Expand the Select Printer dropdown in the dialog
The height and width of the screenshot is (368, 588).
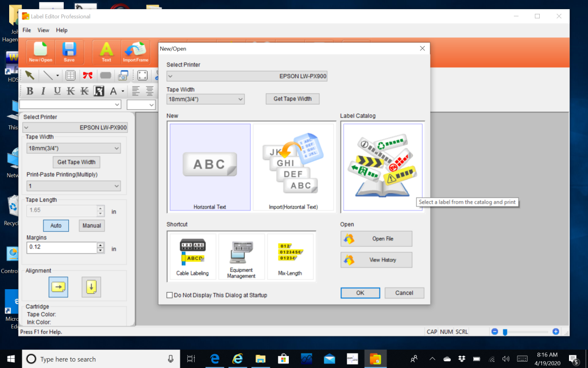[x=247, y=76]
